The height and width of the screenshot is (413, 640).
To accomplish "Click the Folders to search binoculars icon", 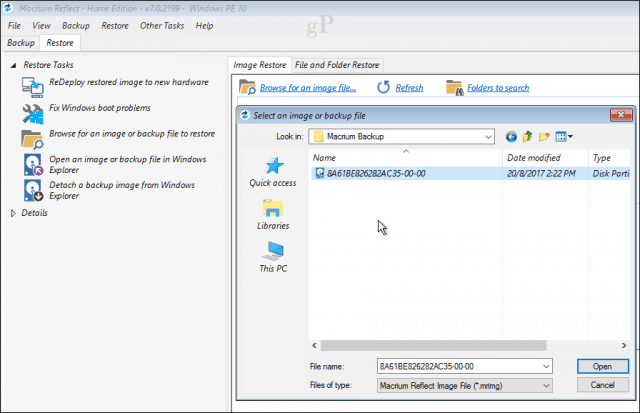I will pyautogui.click(x=455, y=88).
